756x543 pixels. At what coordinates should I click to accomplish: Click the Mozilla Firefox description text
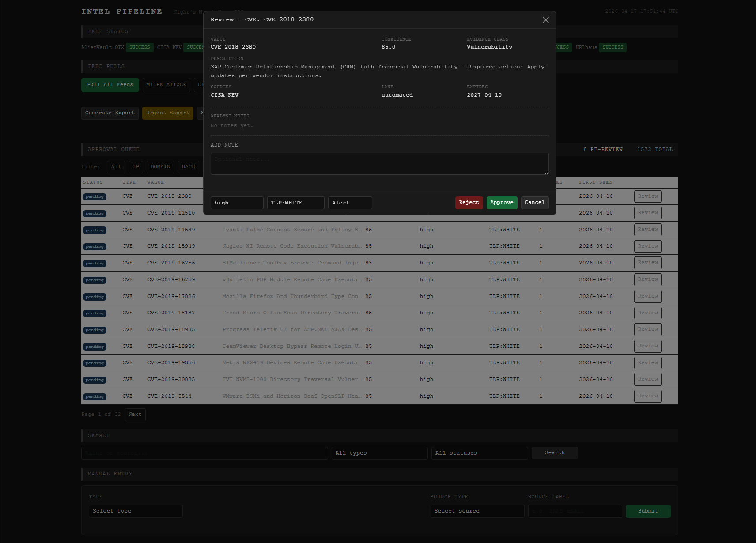pos(292,297)
